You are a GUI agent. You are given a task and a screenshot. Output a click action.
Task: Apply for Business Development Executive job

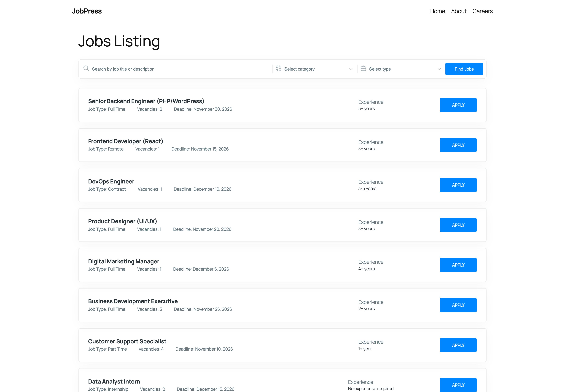click(458, 305)
